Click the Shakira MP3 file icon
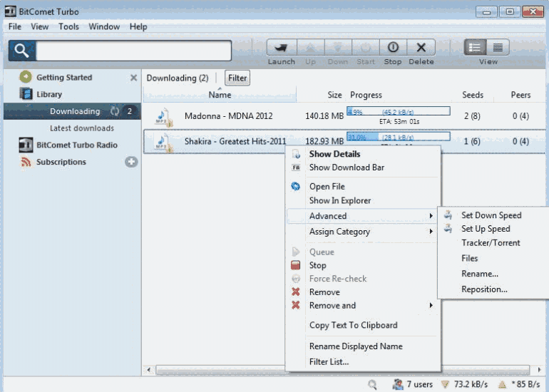 point(164,143)
